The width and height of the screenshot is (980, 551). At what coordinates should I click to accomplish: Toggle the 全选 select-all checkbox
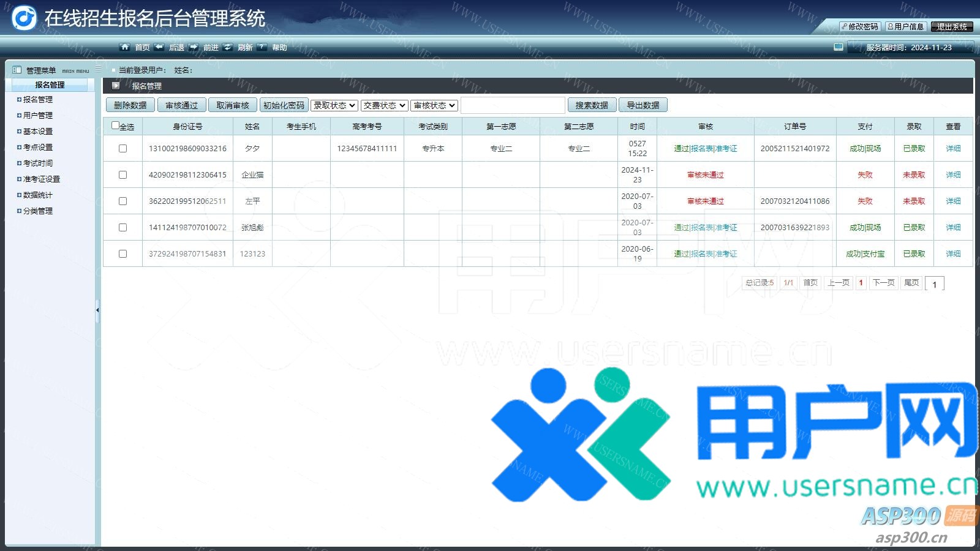116,126
